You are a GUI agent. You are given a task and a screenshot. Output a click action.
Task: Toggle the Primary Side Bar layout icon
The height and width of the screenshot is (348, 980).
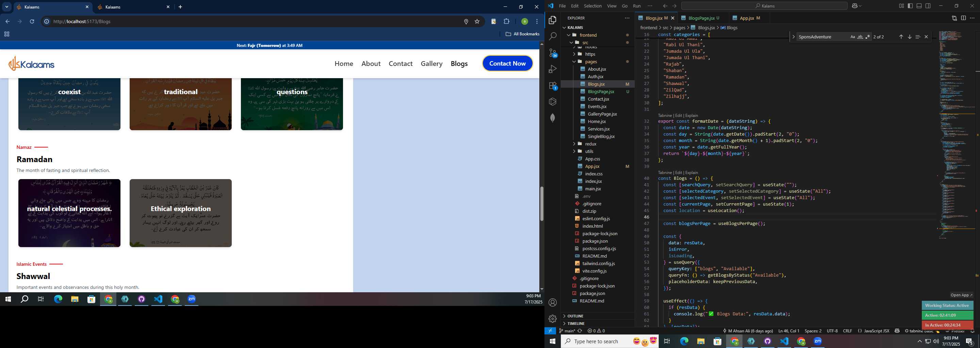[910, 6]
